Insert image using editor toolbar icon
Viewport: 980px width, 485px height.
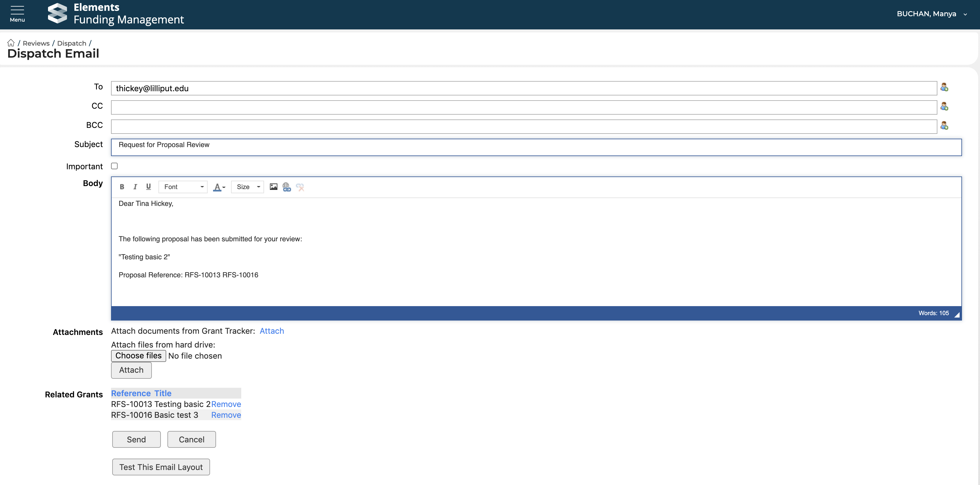click(x=273, y=187)
